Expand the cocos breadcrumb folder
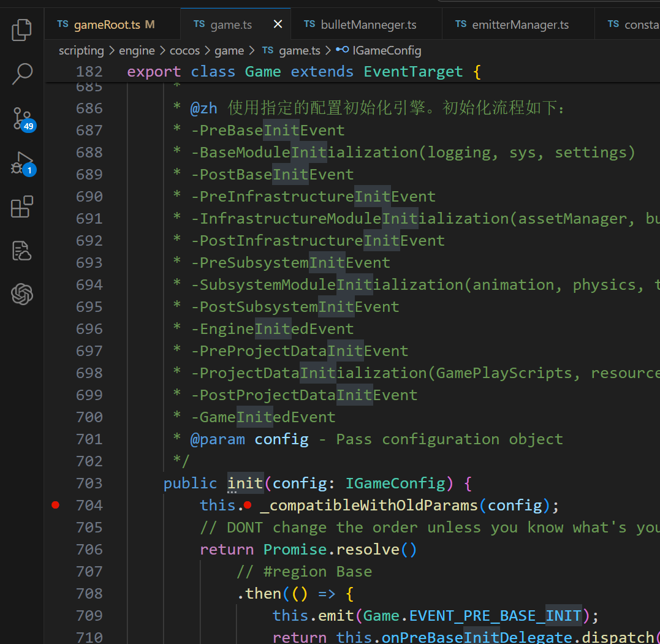The width and height of the screenshot is (660, 644). (x=186, y=51)
